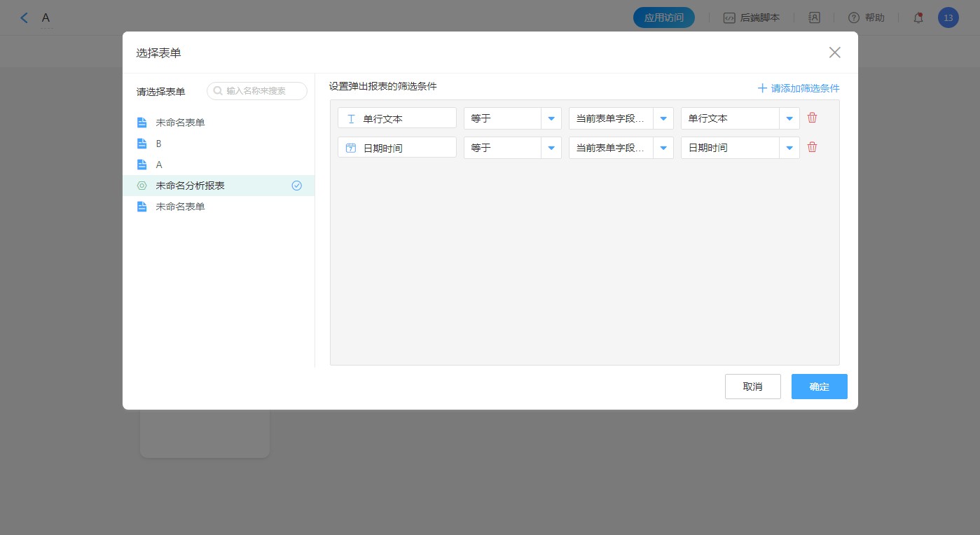Expand 当前表单字段 dropdown in second row
This screenshot has width=980, height=535.
tap(663, 148)
